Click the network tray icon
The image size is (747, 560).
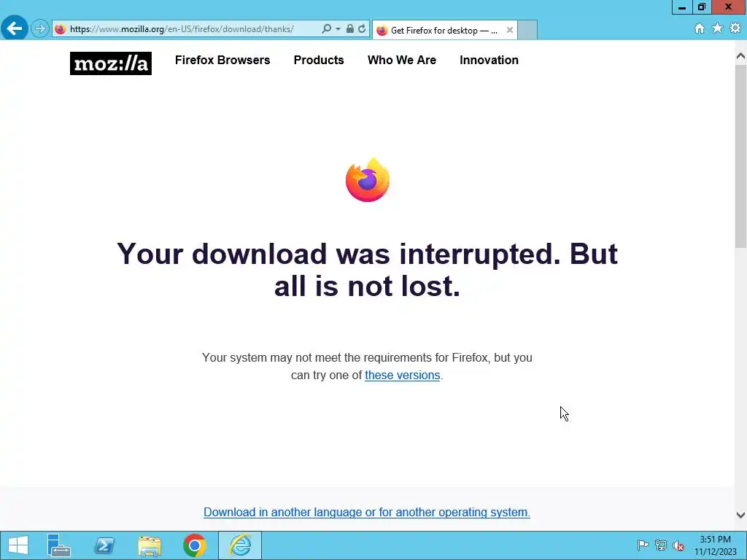point(660,545)
